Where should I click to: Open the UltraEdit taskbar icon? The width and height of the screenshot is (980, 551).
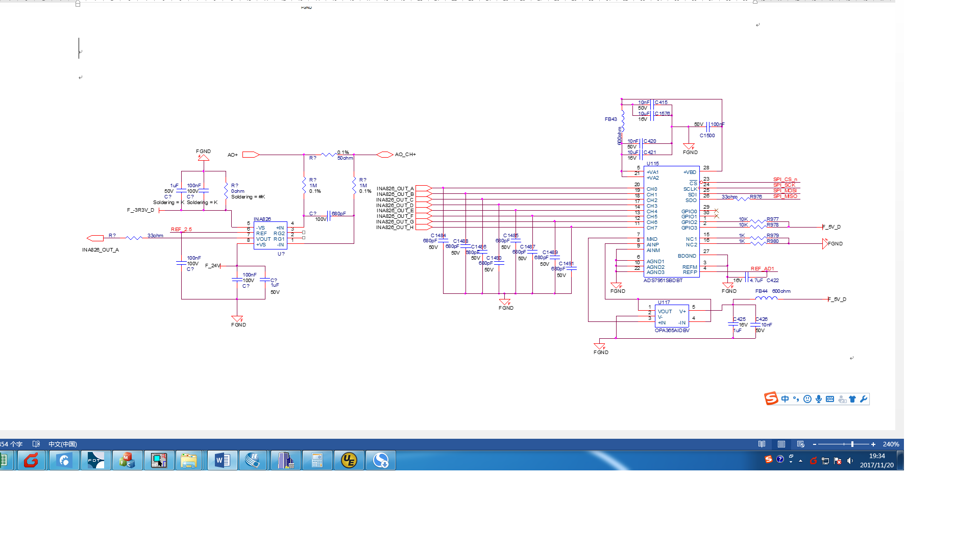click(x=349, y=460)
